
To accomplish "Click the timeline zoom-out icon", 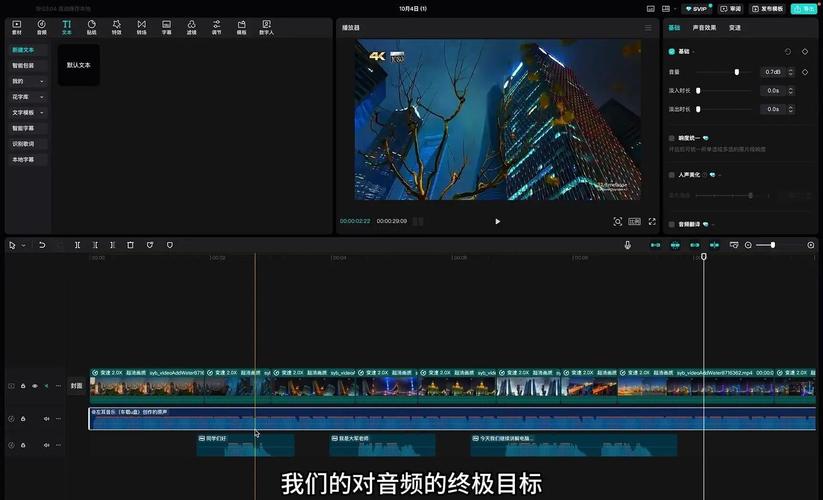I will click(748, 245).
